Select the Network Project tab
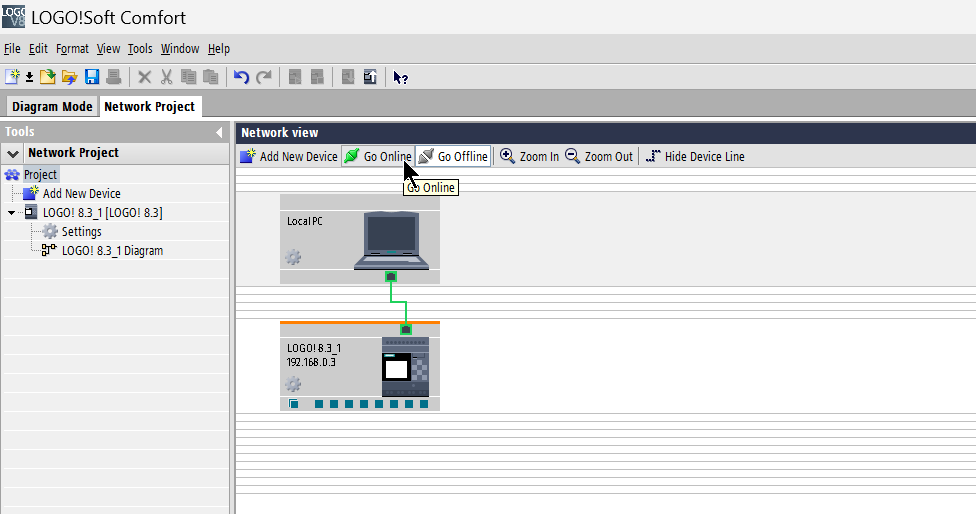Screen dimensions: 976x514 (149, 106)
